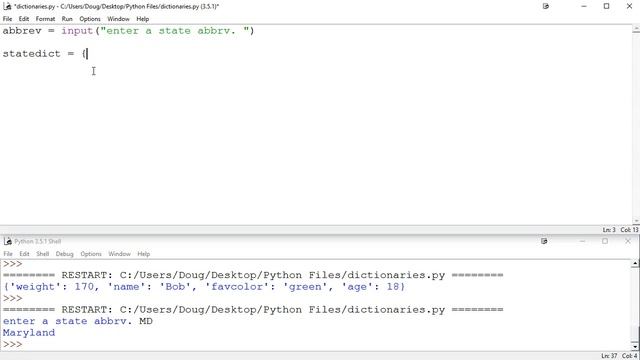Image resolution: width=640 pixels, height=360 pixels.
Task: Click the last >>> prompt in the Shell
Action: tap(12, 344)
